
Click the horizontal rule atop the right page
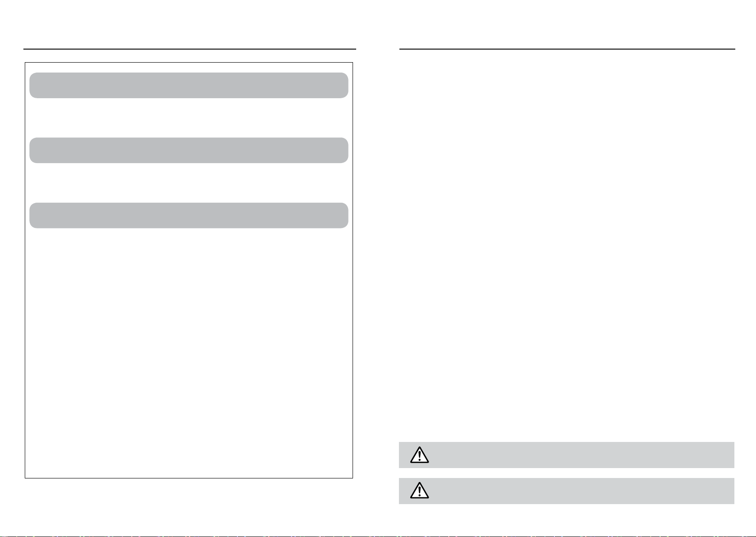click(x=567, y=49)
